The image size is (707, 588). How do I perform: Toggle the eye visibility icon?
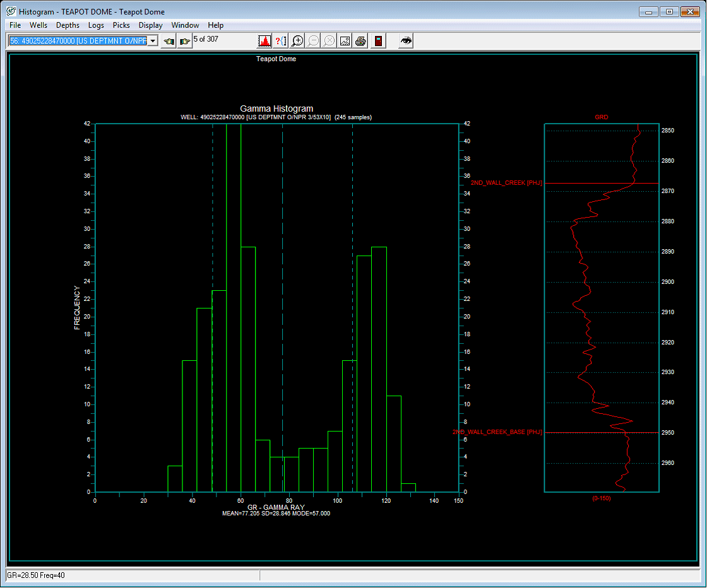pyautogui.click(x=407, y=41)
